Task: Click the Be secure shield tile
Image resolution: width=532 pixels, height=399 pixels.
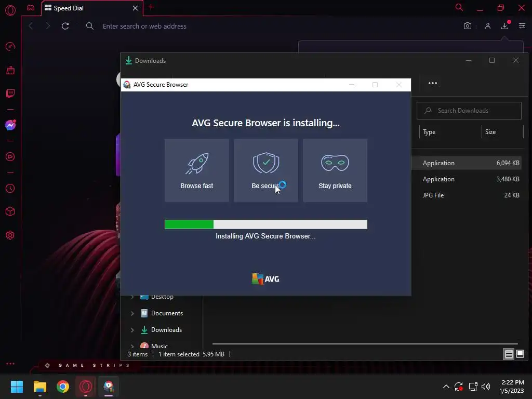Action: [x=265, y=170]
